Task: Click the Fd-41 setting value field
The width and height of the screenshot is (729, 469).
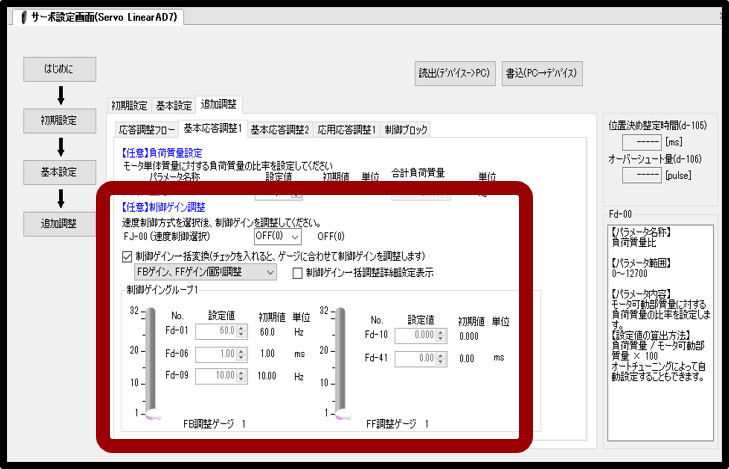Action: (x=413, y=357)
